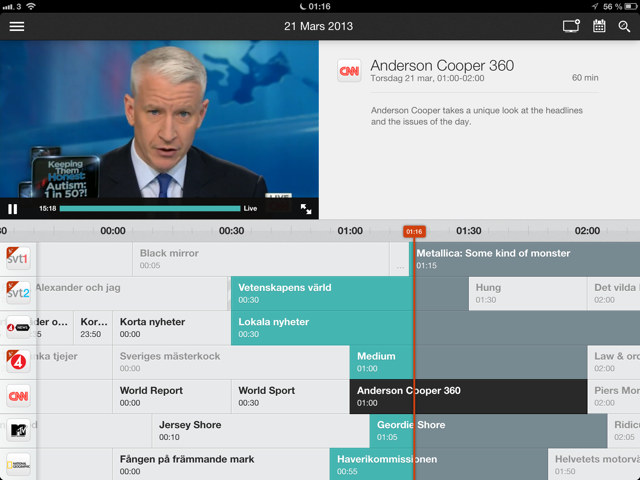Open Piers Morgan program at 02:00
The width and height of the screenshot is (640, 480).
pos(614,396)
